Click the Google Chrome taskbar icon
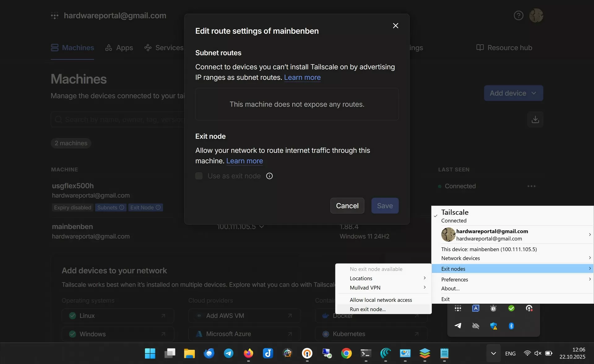Image resolution: width=594 pixels, height=364 pixels. [346, 353]
